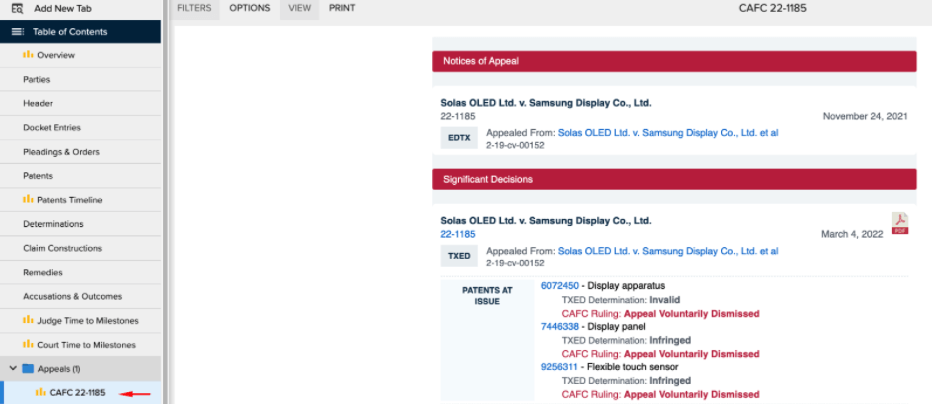The image size is (932, 404).
Task: Open Appealed From link under Notices of Appeal
Action: coord(667,133)
